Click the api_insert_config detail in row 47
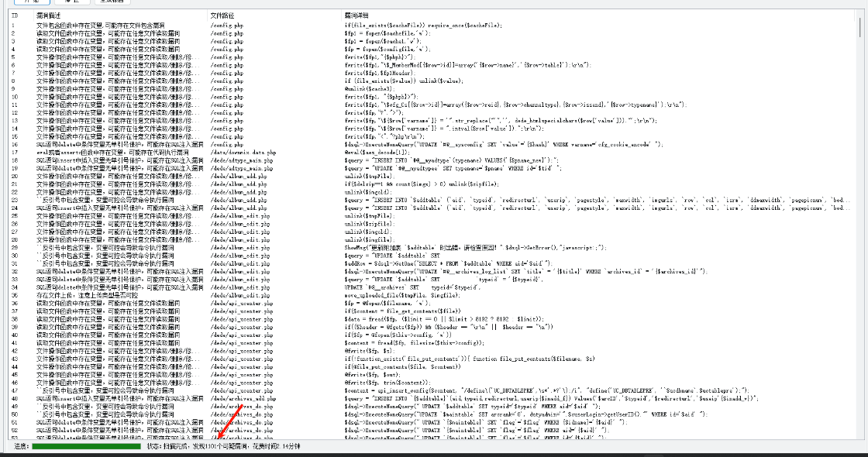The width and height of the screenshot is (868, 457). coord(546,390)
